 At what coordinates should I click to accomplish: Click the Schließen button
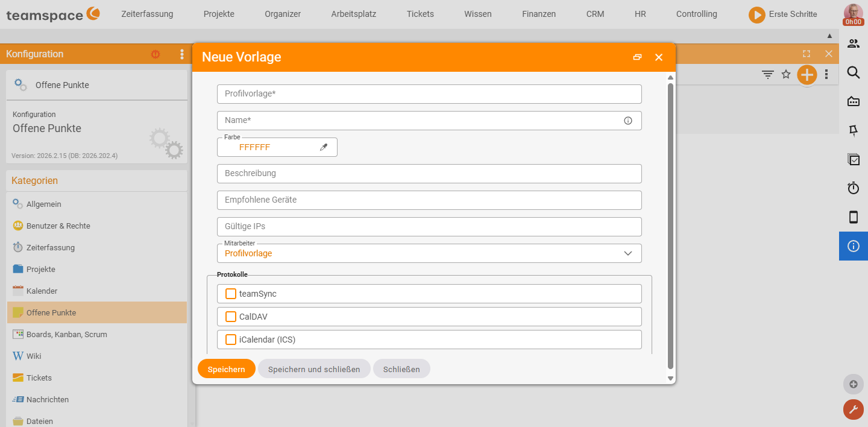pyautogui.click(x=401, y=369)
